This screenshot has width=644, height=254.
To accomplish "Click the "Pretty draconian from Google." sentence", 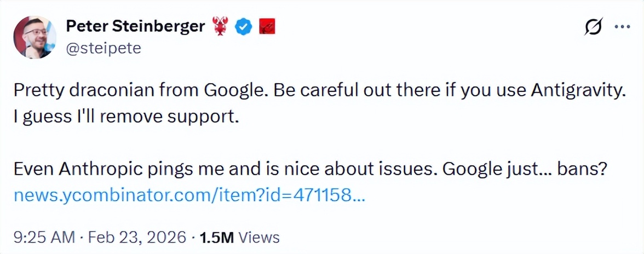I will click(x=135, y=91).
